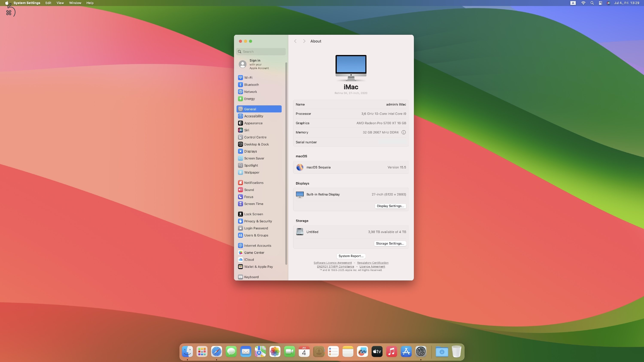Open the Trash in the Dock
Viewport: 644px width, 362px height.
457,351
